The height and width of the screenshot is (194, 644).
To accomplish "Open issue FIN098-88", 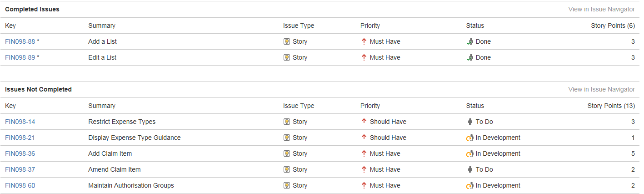I will (20, 41).
